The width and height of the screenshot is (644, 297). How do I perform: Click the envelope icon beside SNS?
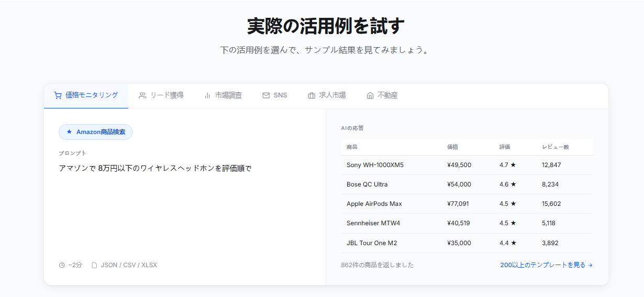pos(266,95)
